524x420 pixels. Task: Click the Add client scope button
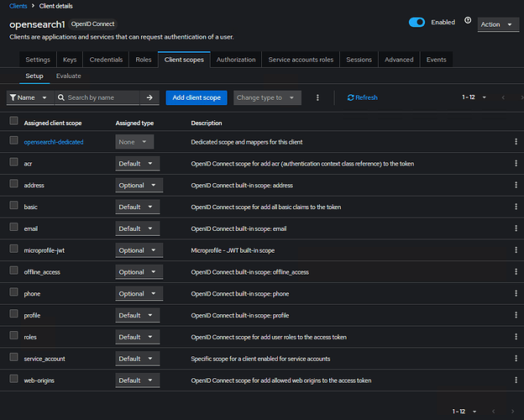[x=196, y=97]
